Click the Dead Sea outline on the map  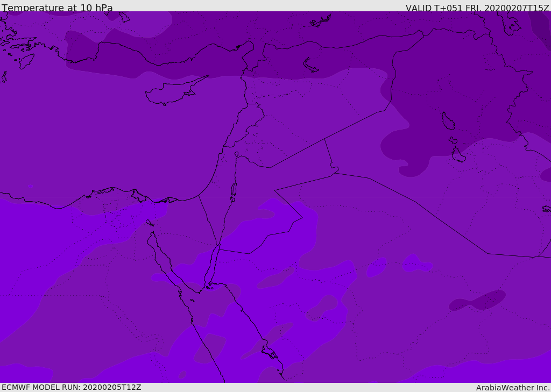[234, 192]
